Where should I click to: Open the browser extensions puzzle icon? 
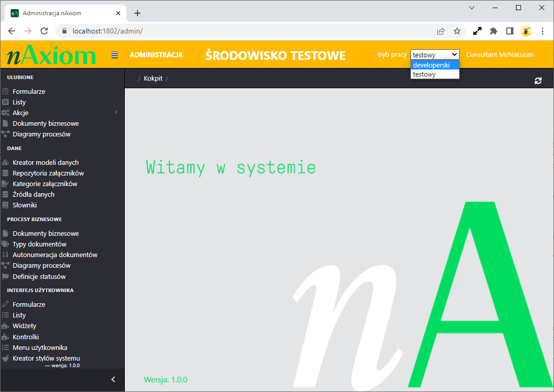click(x=494, y=31)
